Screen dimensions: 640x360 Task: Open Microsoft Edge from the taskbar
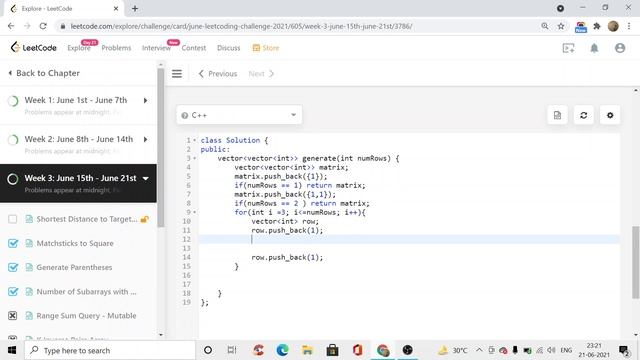tap(282, 350)
